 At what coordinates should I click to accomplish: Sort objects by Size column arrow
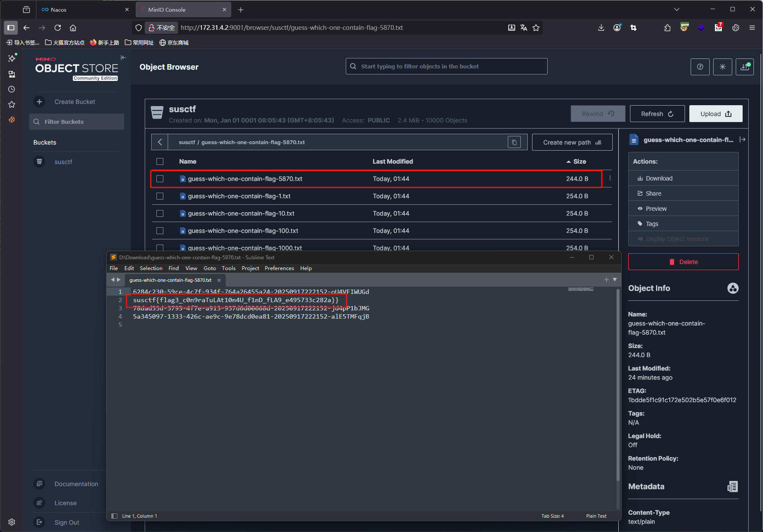click(x=568, y=161)
